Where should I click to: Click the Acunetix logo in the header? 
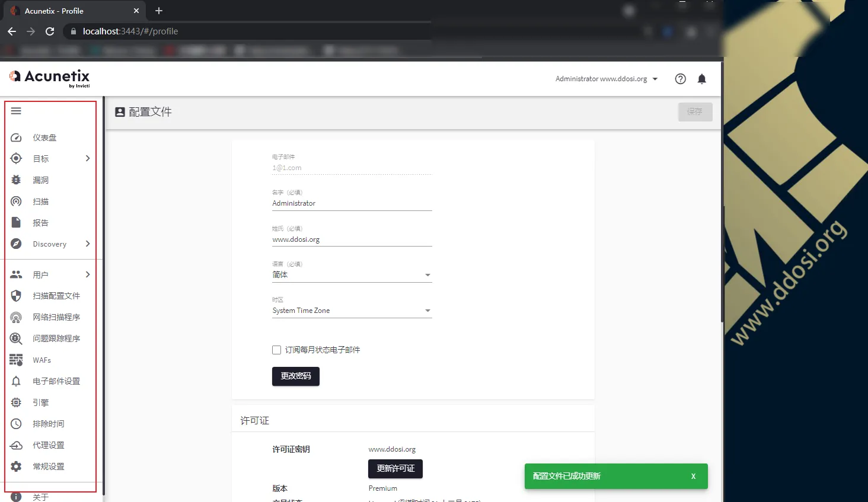point(49,78)
